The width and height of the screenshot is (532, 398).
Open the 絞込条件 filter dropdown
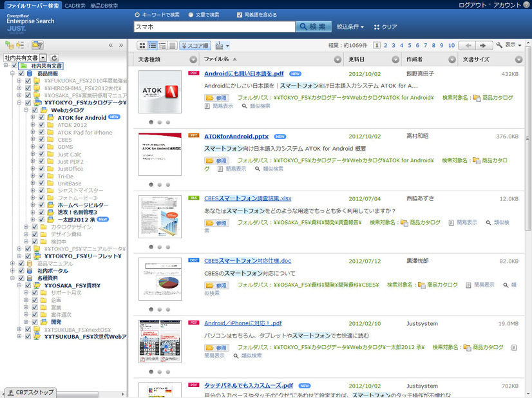pos(350,27)
